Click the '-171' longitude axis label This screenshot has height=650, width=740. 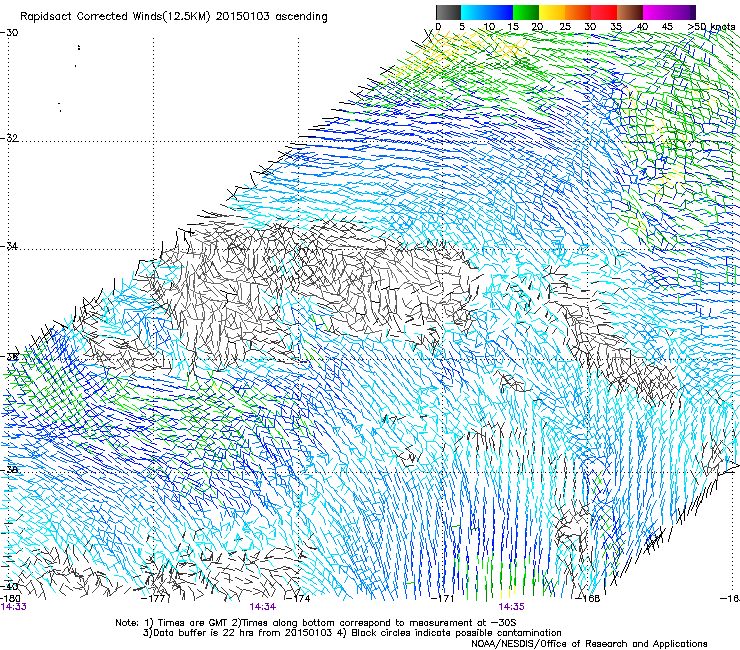click(442, 599)
